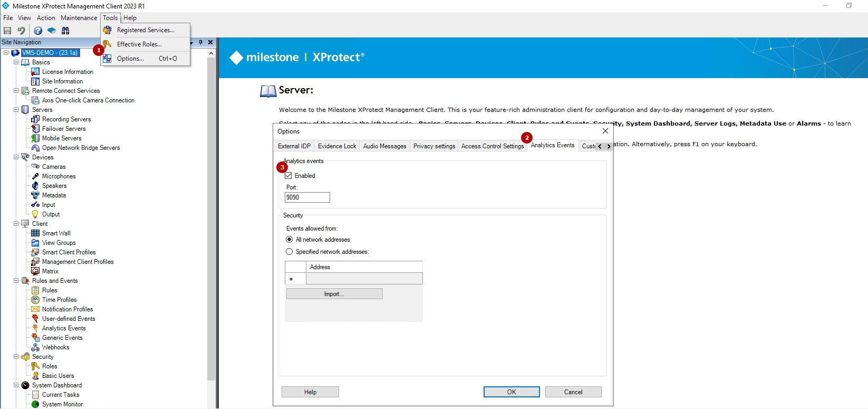Viewport: 868px width, 409px height.
Task: Collapse the Basics tree node
Action: 16,62
